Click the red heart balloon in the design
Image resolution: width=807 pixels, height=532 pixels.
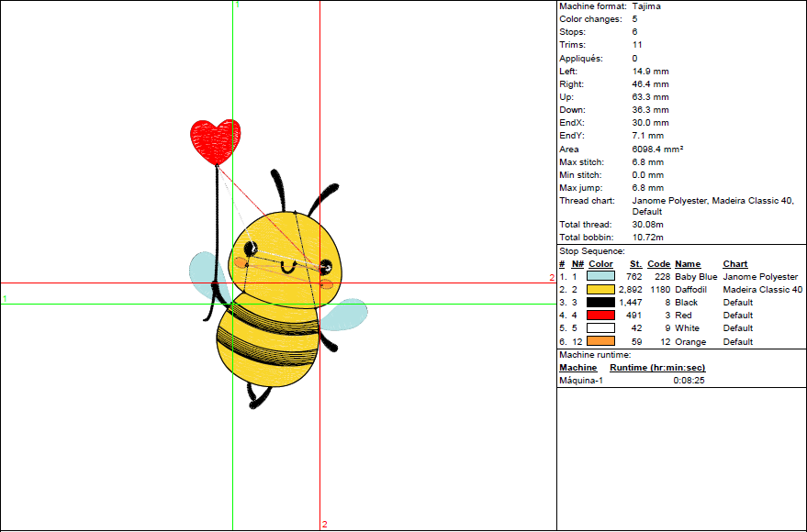coord(216,140)
